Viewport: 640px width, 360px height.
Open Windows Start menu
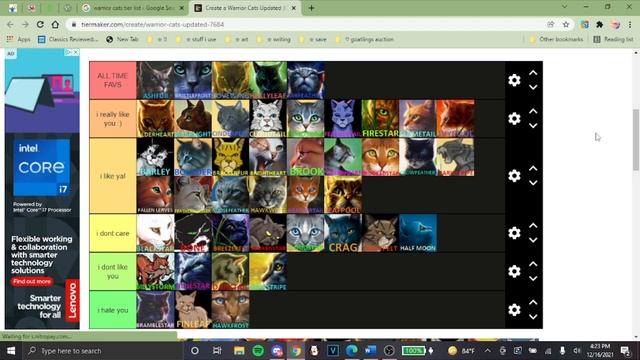coord(11,351)
